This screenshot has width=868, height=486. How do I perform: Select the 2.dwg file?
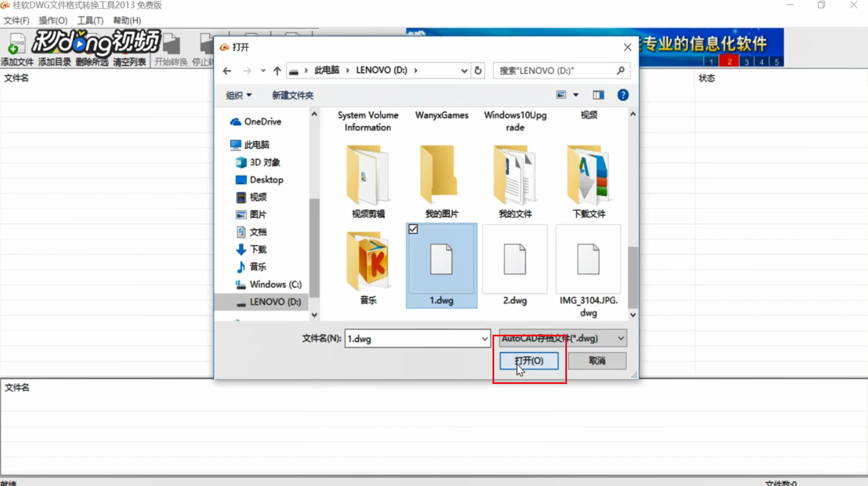tap(515, 267)
